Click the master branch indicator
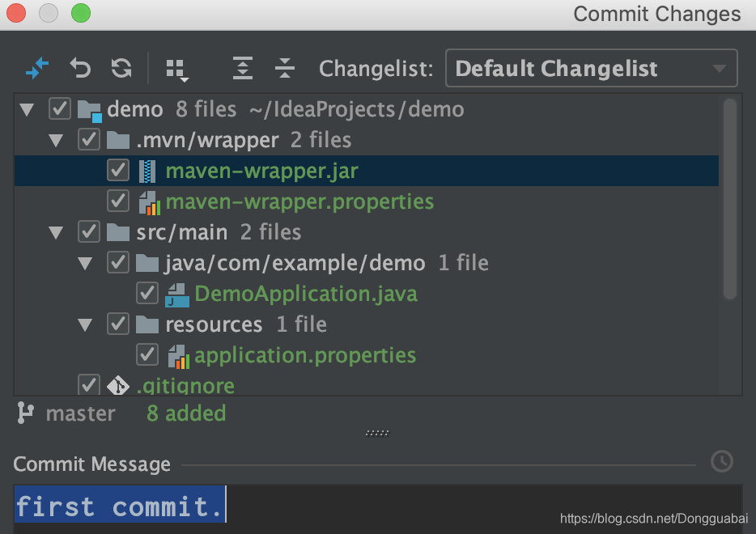 pyautogui.click(x=81, y=413)
